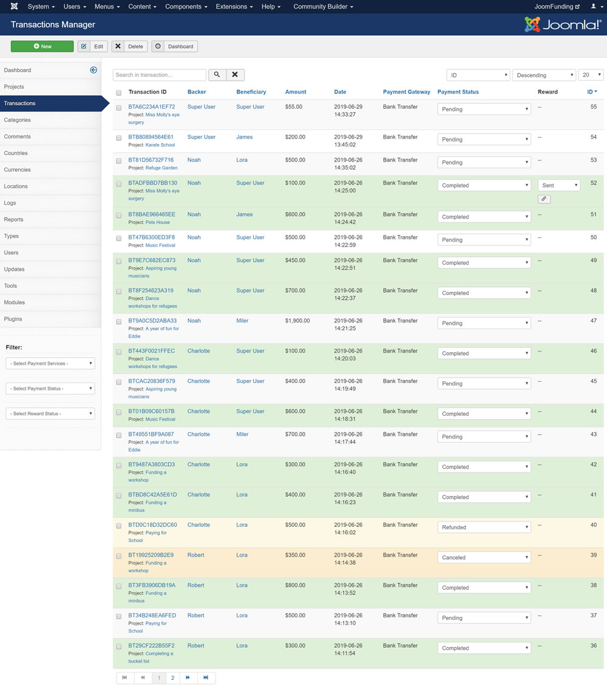Image resolution: width=607 pixels, height=700 pixels.
Task: Tick the checkbox for BT8BAE966465EE
Action: (119, 215)
